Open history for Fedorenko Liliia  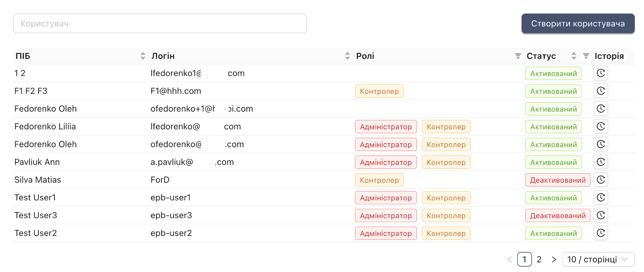600,127
